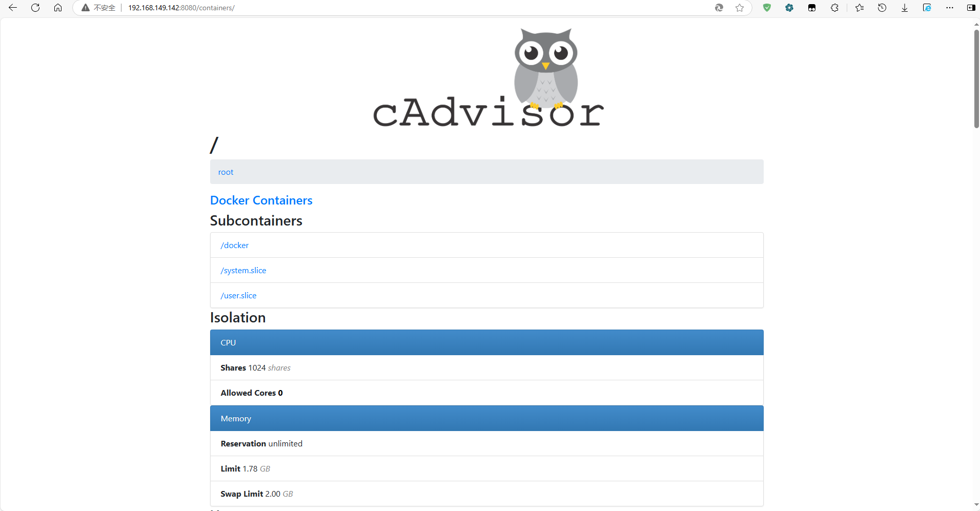Click the scrollbar up arrow

[976, 24]
